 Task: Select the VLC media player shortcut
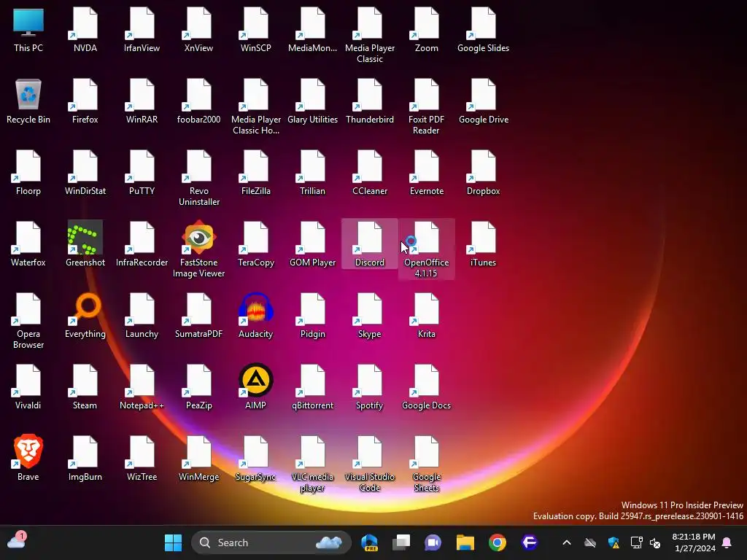click(312, 463)
